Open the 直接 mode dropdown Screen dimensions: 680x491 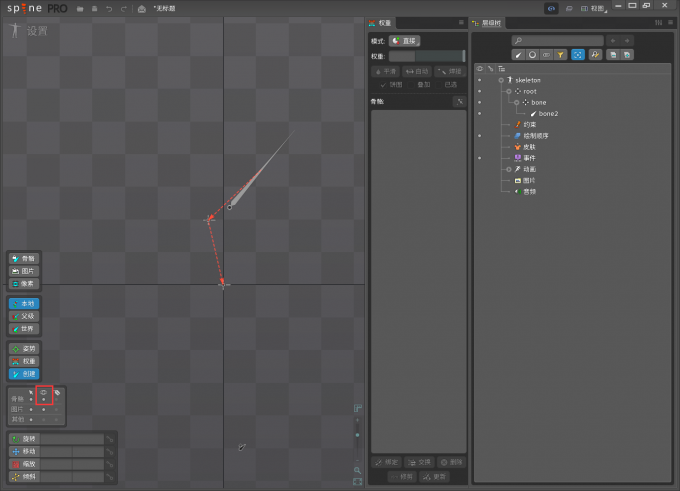pos(404,41)
